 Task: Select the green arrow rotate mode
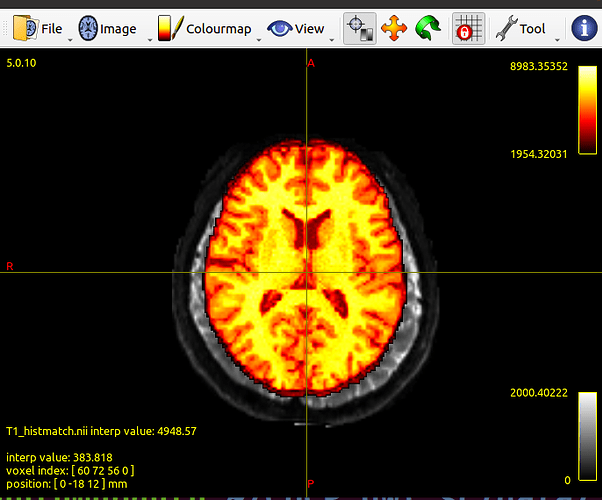[x=429, y=28]
